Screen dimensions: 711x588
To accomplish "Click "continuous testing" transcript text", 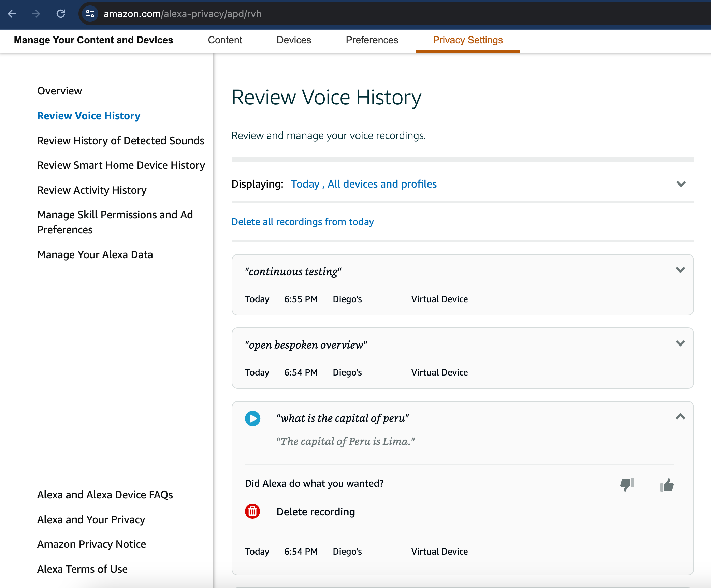I will coord(293,271).
